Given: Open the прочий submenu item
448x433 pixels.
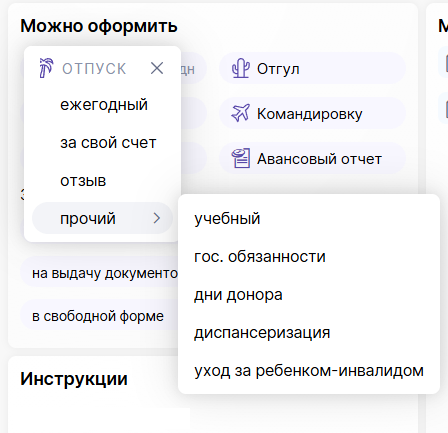Looking at the screenshot, I should 103,219.
